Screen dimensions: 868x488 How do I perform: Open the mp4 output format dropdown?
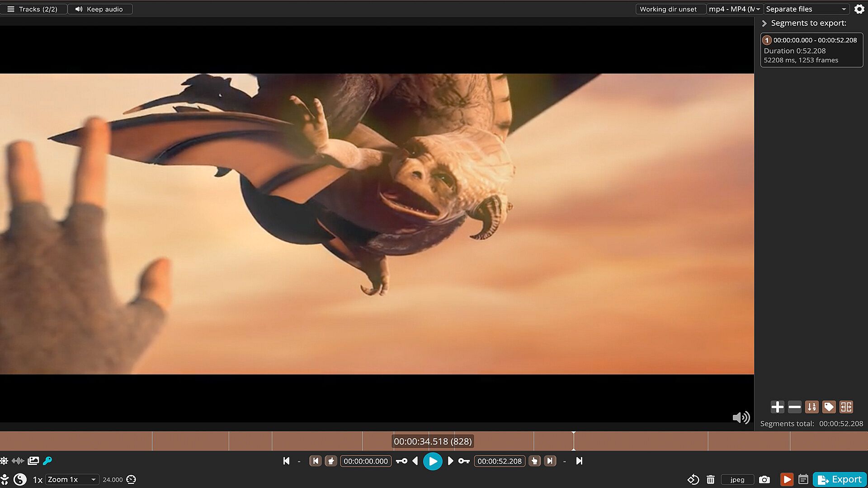734,9
